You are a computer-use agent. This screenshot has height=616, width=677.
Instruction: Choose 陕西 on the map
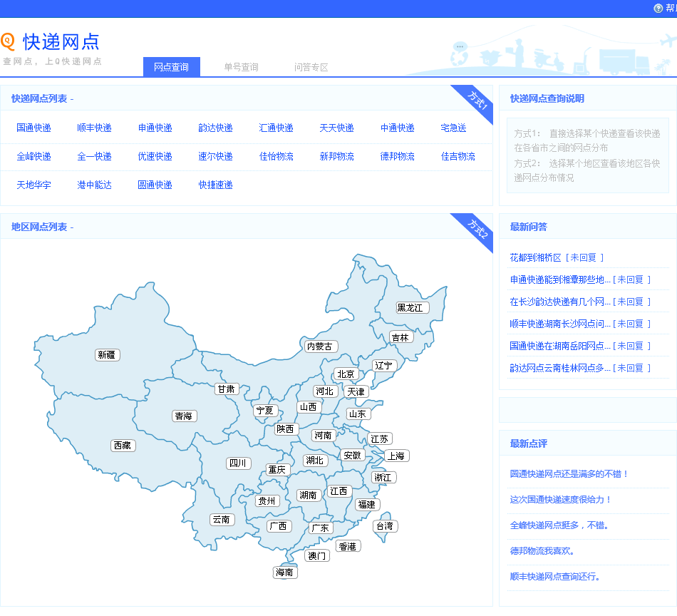click(x=285, y=428)
